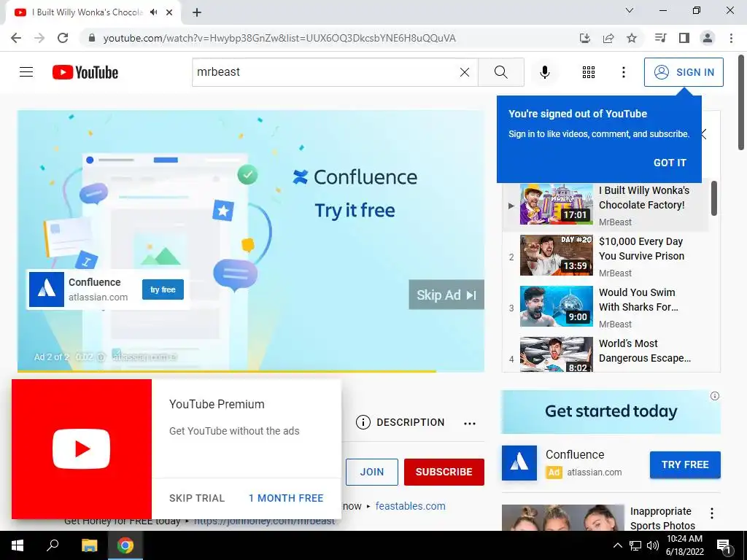Viewport: 747px width, 560px height.
Task: Go back in Chrome
Action: 16,38
